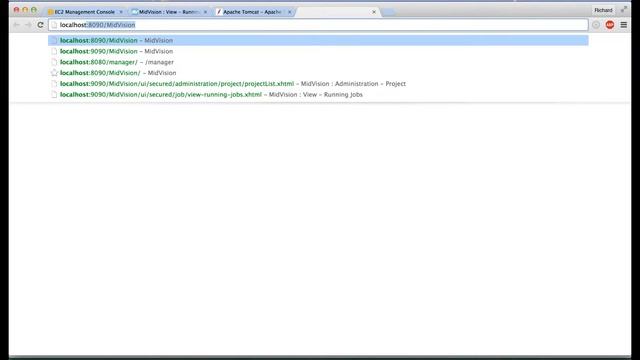
Task: Open the Richard profile button
Action: (x=603, y=10)
